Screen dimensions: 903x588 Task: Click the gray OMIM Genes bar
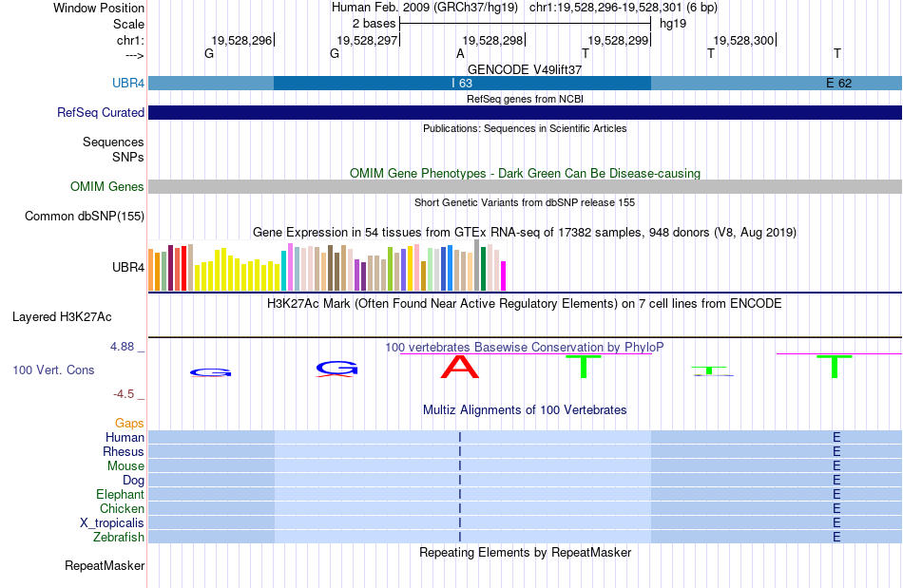point(525,186)
